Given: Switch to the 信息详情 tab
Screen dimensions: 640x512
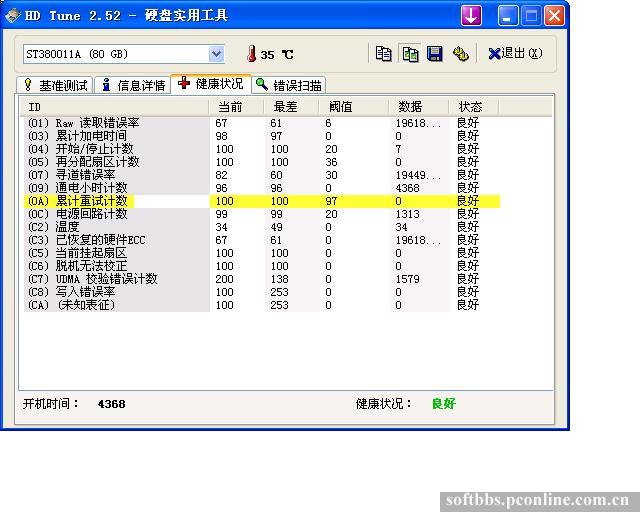Looking at the screenshot, I should [x=133, y=85].
